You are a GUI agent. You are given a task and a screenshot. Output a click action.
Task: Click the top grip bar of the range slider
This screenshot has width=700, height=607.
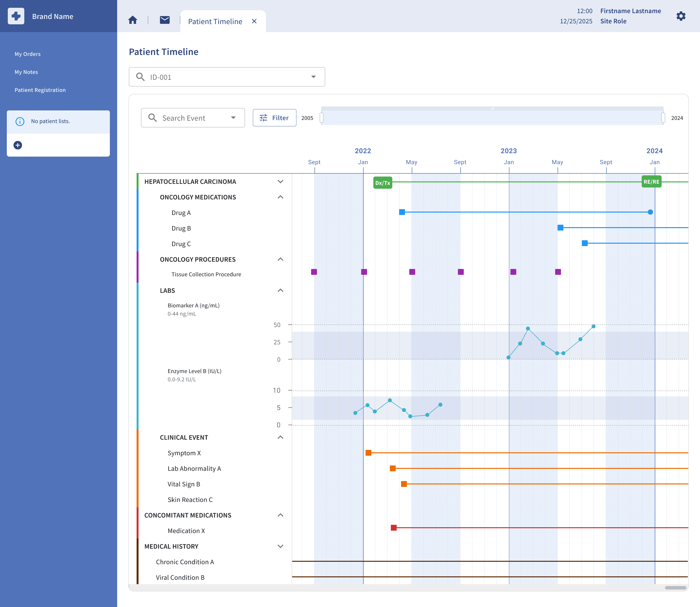point(492,108)
